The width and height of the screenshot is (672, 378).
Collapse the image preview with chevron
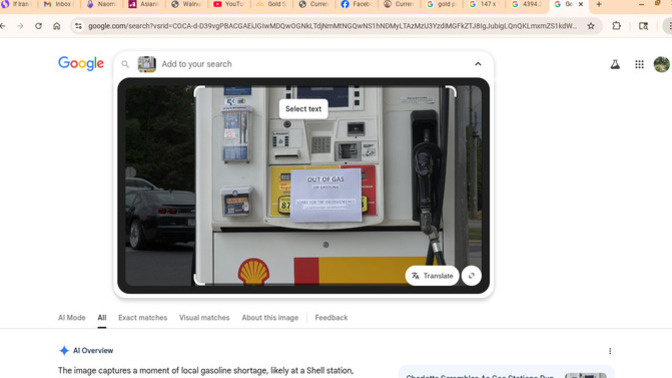coord(478,64)
